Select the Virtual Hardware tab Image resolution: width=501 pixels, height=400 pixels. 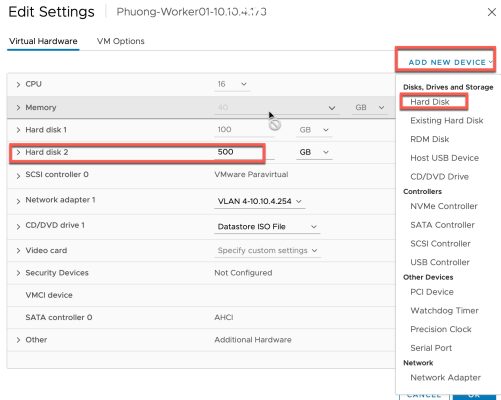(43, 41)
